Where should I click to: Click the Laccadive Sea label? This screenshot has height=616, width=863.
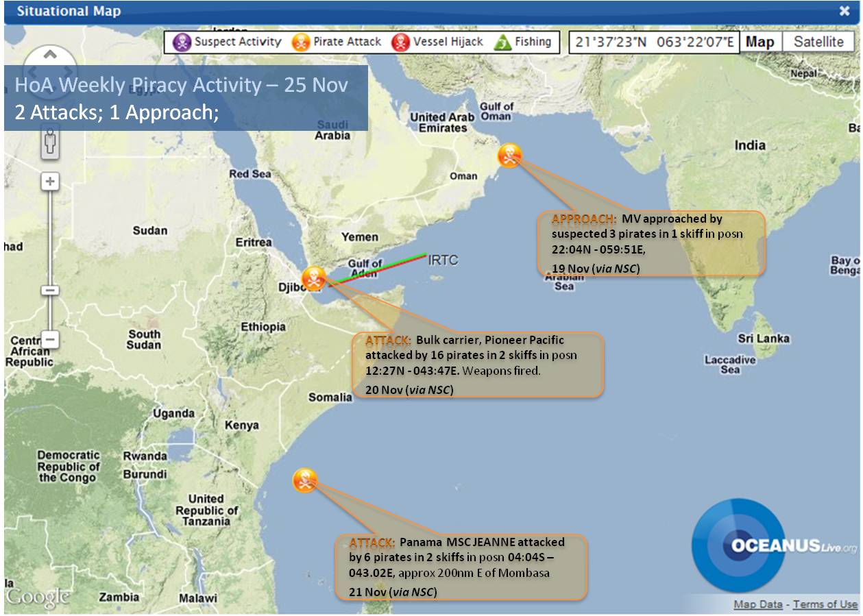pos(730,365)
